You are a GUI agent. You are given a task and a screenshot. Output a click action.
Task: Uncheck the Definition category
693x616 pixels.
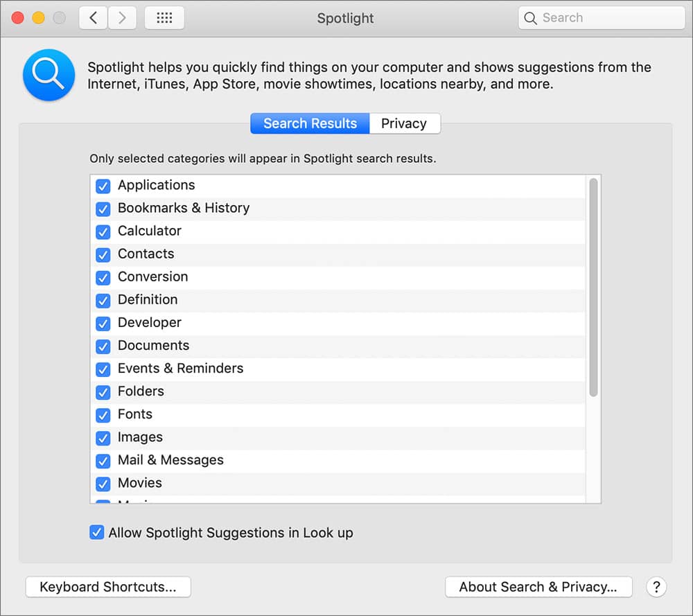[x=103, y=300]
